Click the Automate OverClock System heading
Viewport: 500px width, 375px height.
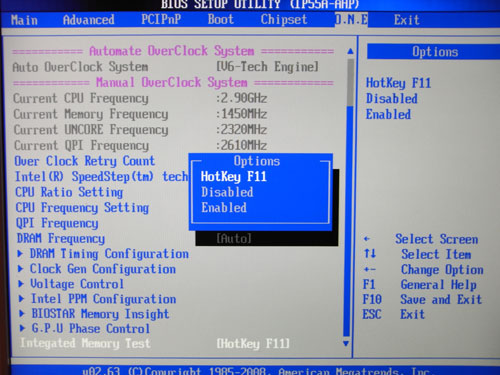coord(172,51)
